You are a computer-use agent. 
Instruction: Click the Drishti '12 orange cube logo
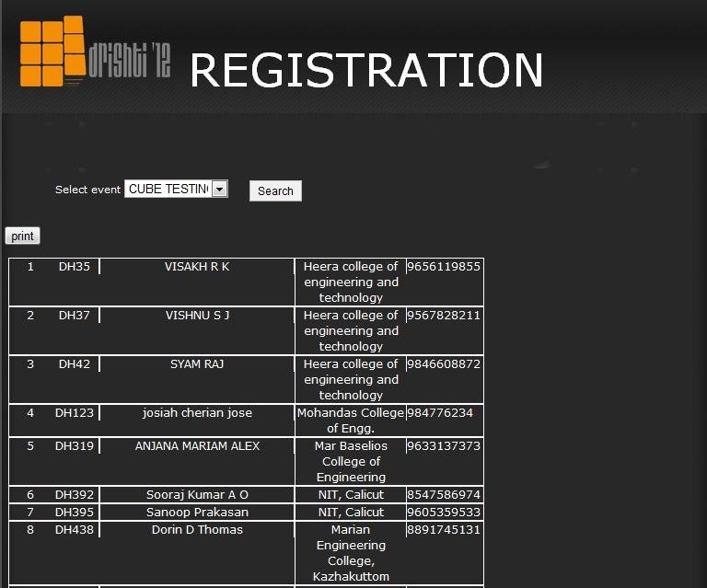pos(52,52)
